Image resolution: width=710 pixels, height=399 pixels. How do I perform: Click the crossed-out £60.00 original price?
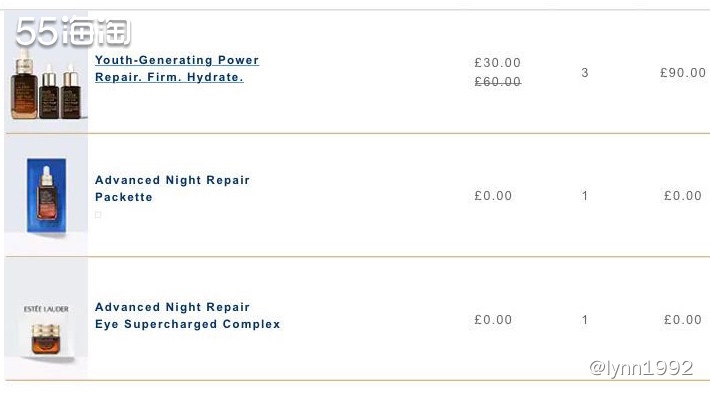click(498, 82)
